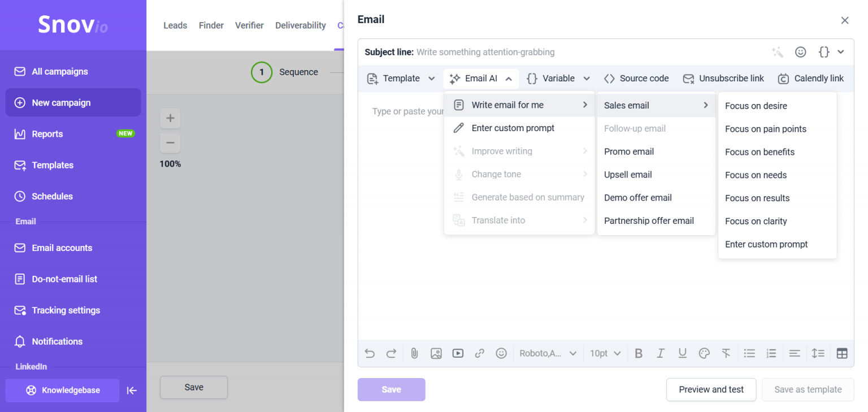Insert a table with the table icon
The width and height of the screenshot is (868, 412).
pos(842,353)
